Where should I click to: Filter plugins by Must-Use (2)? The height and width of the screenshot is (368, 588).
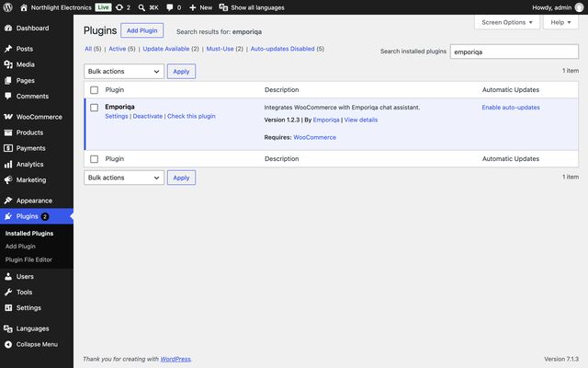tap(224, 49)
